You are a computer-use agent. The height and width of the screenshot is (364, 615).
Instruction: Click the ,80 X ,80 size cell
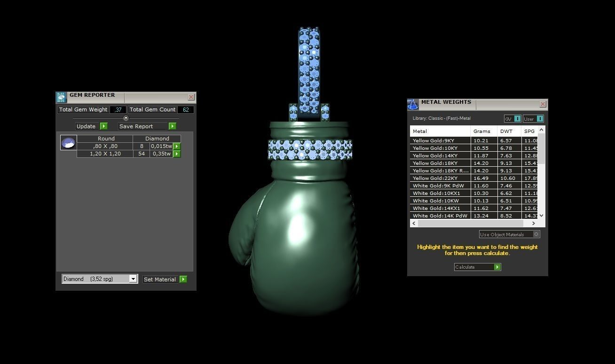tap(105, 146)
